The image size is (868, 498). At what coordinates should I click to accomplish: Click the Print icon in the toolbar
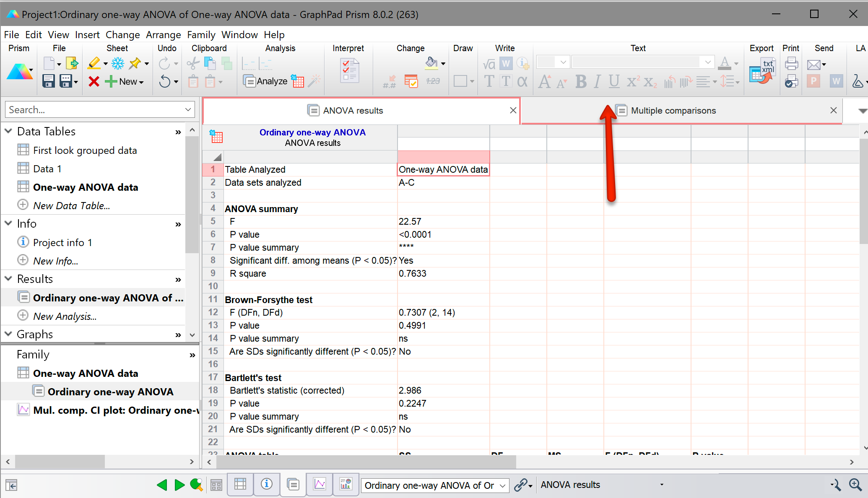click(x=791, y=63)
